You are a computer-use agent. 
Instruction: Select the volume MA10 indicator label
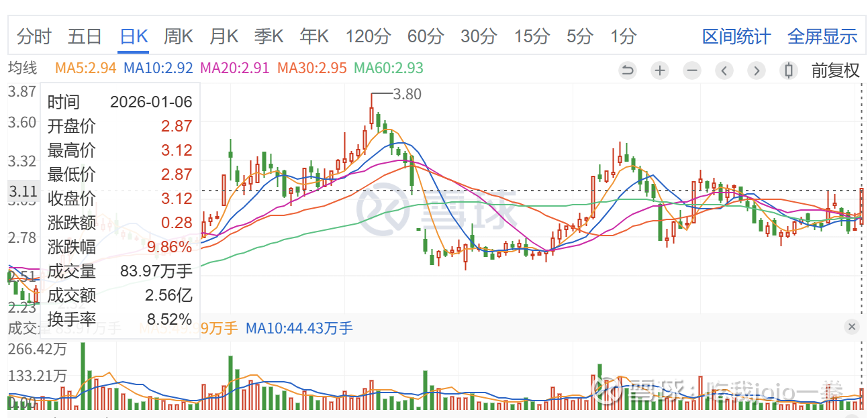point(299,328)
